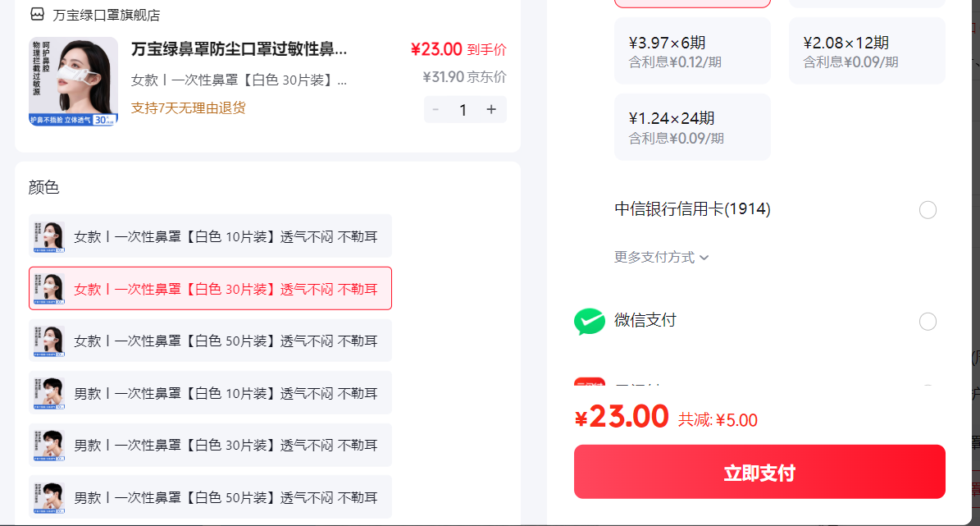
Task: Click the 立即支付 pay now button
Action: click(x=759, y=472)
